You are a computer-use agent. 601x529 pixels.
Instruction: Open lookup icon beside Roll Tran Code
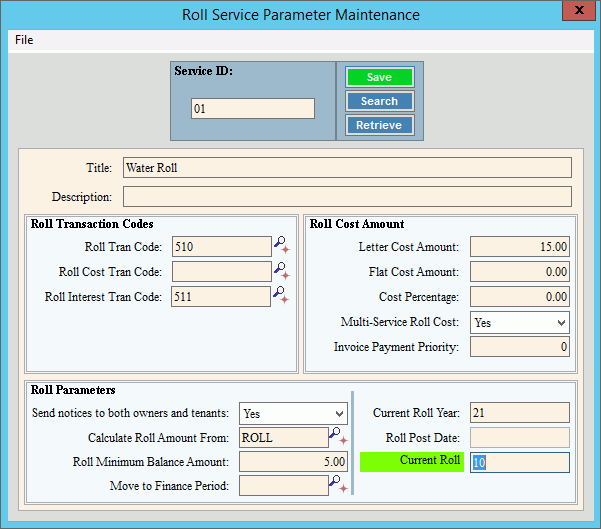tap(282, 245)
